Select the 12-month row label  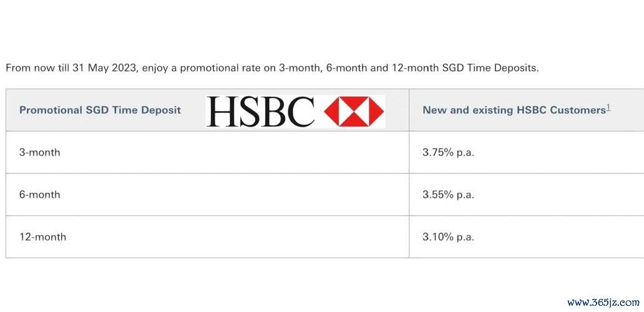(x=42, y=237)
